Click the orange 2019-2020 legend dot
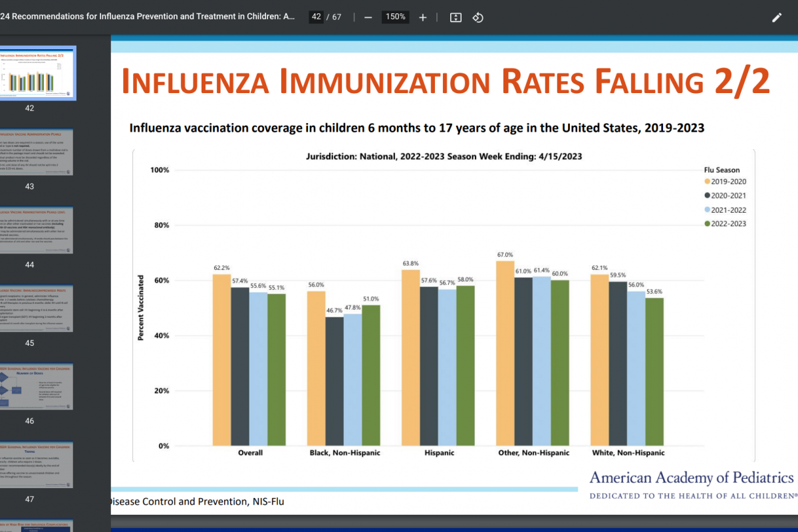 click(x=708, y=181)
